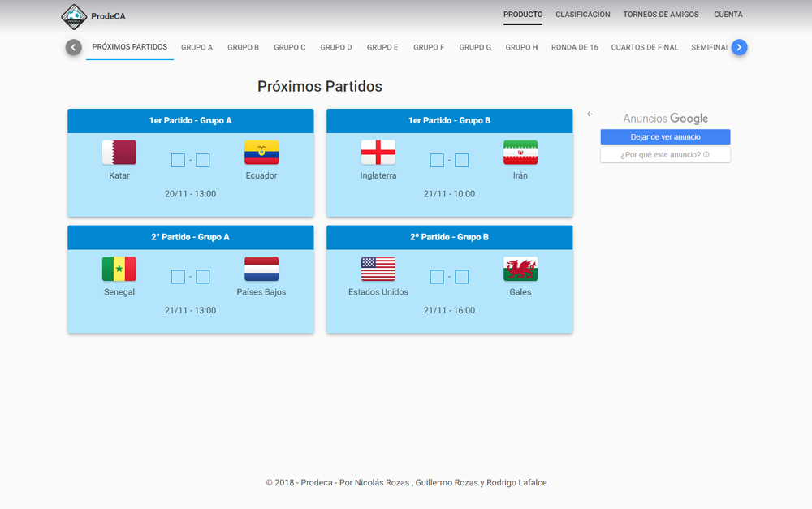Open the Grupo A tab
Image resolution: width=812 pixels, height=509 pixels.
197,48
